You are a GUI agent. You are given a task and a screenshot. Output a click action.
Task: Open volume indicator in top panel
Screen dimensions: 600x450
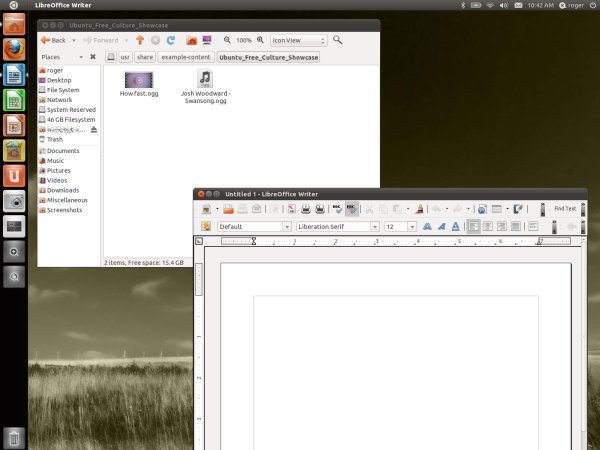[504, 5]
